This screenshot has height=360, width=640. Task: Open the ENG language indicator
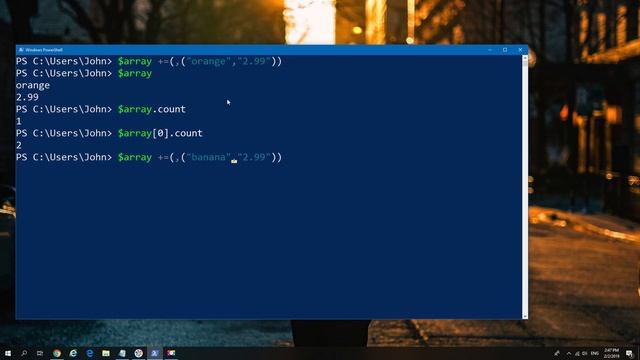point(595,353)
